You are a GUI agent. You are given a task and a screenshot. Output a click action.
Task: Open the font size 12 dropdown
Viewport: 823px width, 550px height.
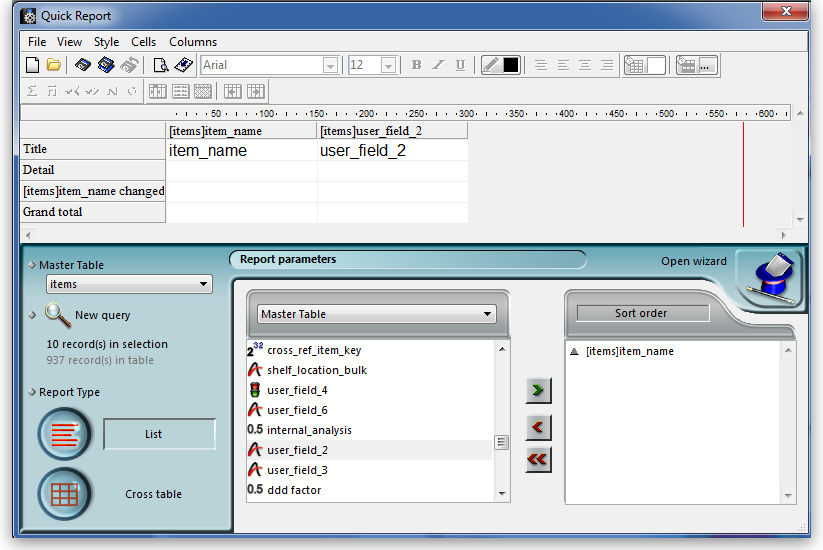coord(388,65)
